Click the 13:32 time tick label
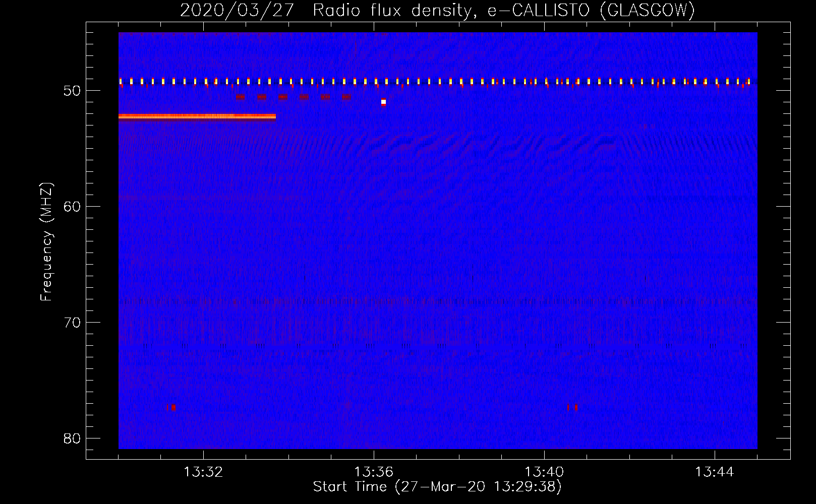This screenshot has width=816, height=504. [203, 472]
